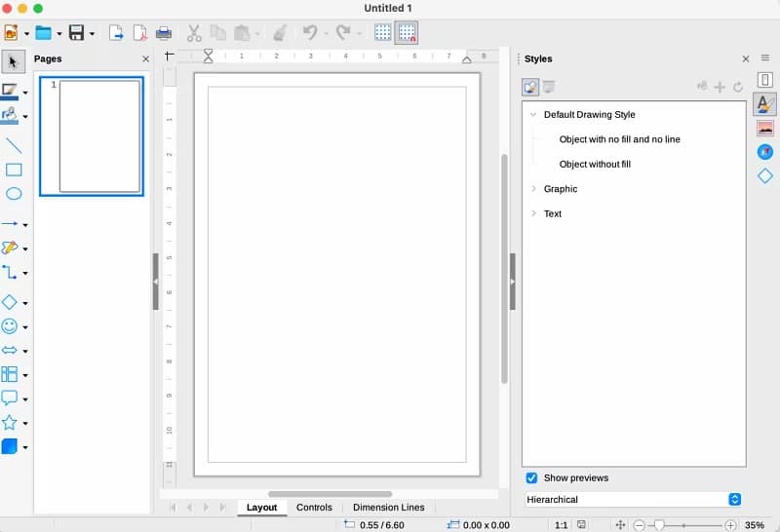Open the sidebar Gallery deck

click(764, 129)
